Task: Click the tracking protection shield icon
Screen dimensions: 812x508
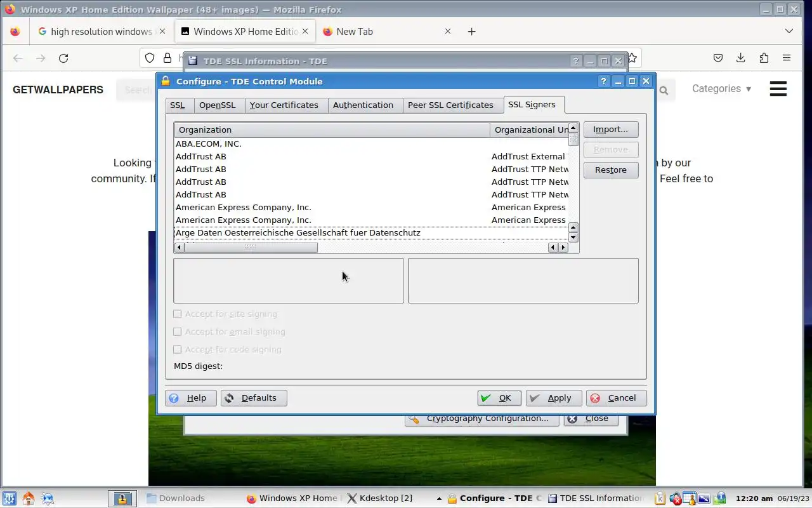Action: click(150, 58)
